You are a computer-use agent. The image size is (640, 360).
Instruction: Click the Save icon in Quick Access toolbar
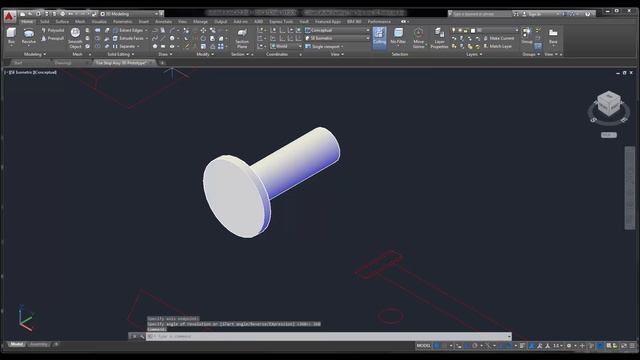click(38, 14)
